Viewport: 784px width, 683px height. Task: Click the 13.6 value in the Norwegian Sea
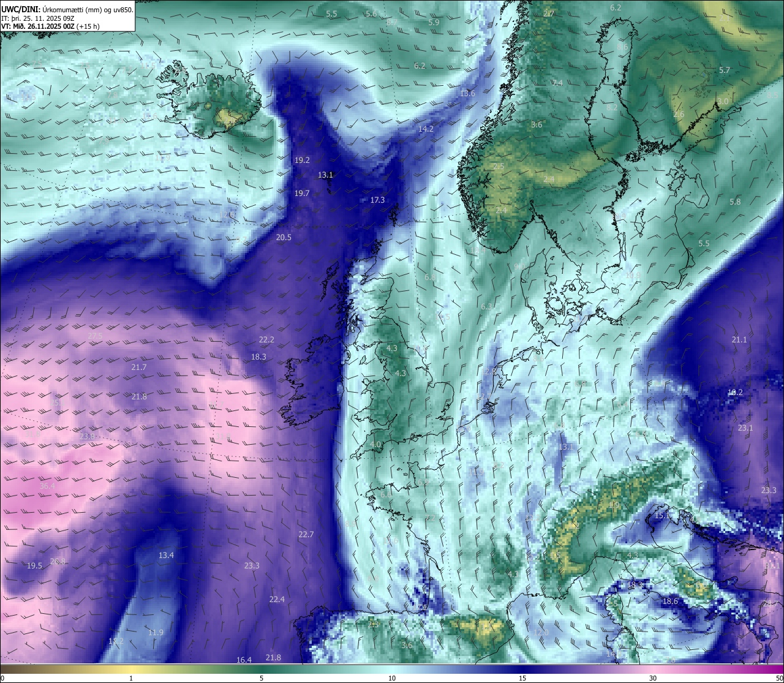pos(467,93)
